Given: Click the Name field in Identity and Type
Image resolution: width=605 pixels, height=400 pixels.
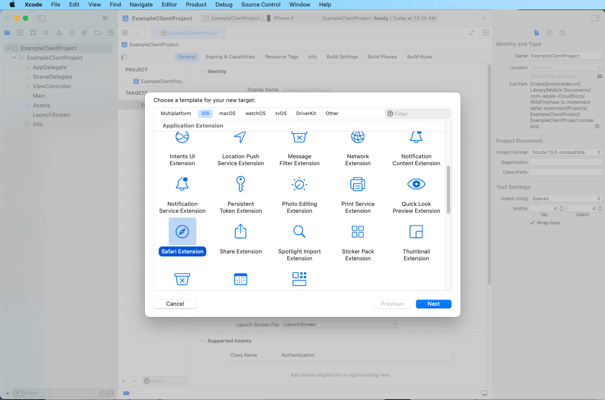Looking at the screenshot, I should click(565, 56).
